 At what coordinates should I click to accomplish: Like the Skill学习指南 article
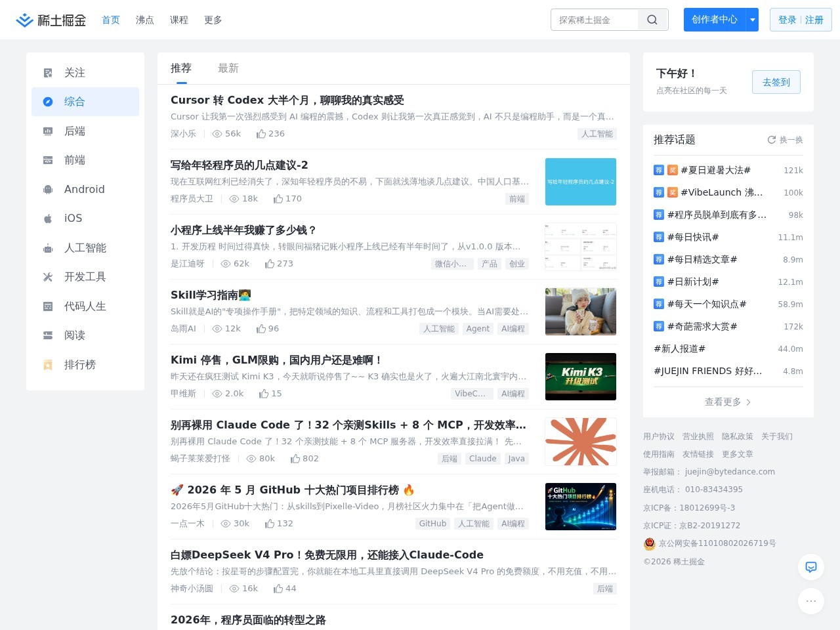(x=261, y=329)
